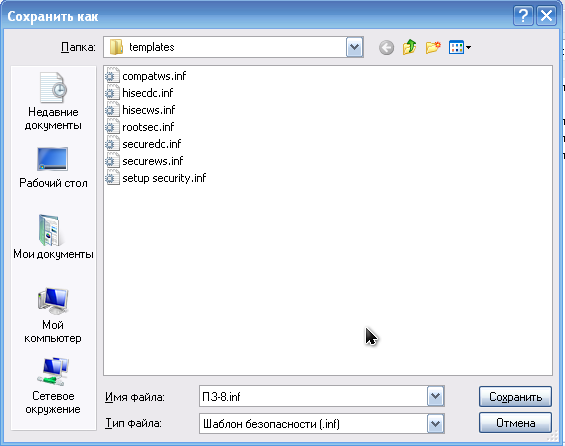The height and width of the screenshot is (446, 565).
Task: Click the Сохранить button
Action: 515,397
